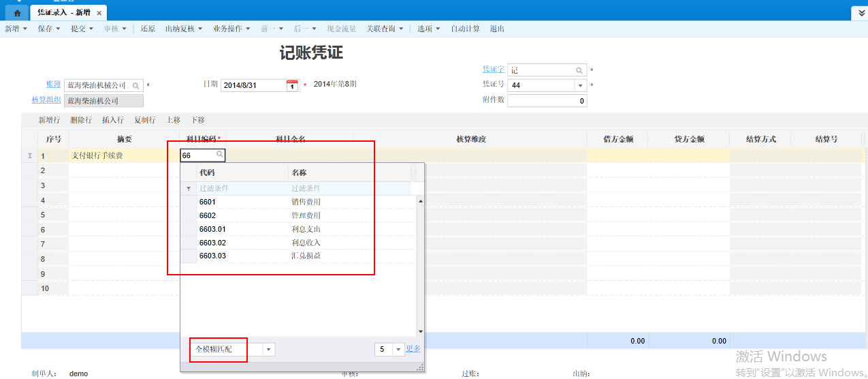The image size is (868, 379).
Task: Click the magnifier icon in the 凭证字 field
Action: [x=579, y=70]
